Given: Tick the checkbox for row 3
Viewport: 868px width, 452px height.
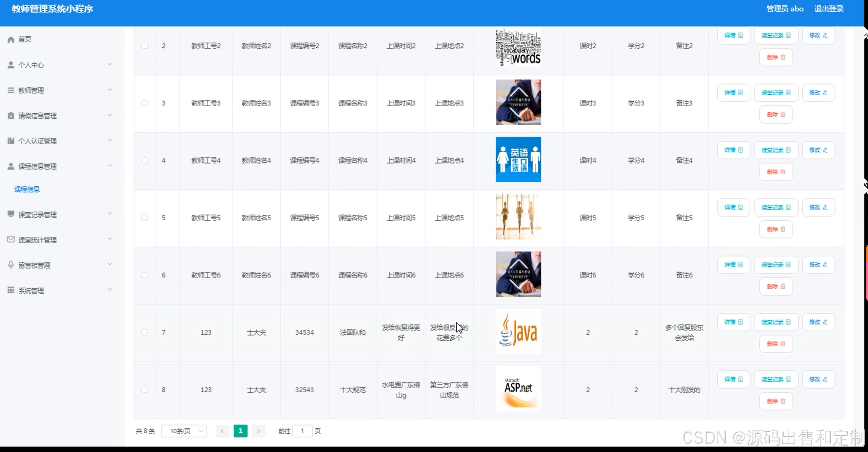Looking at the screenshot, I should [x=144, y=103].
